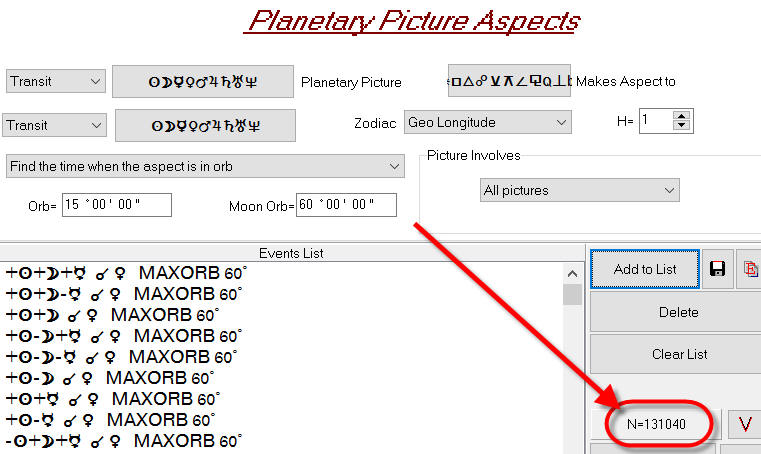
Task: Expand the 'Find the time when' dropdown
Action: coord(205,165)
